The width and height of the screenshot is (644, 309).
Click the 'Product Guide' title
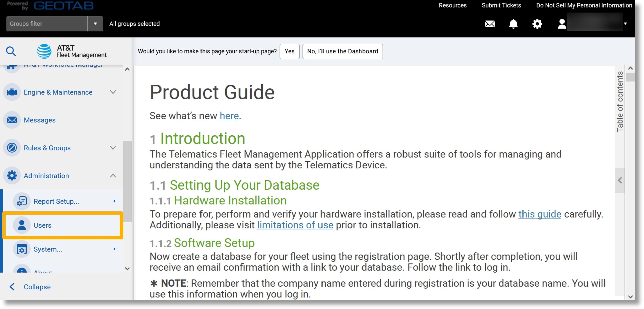tap(212, 92)
